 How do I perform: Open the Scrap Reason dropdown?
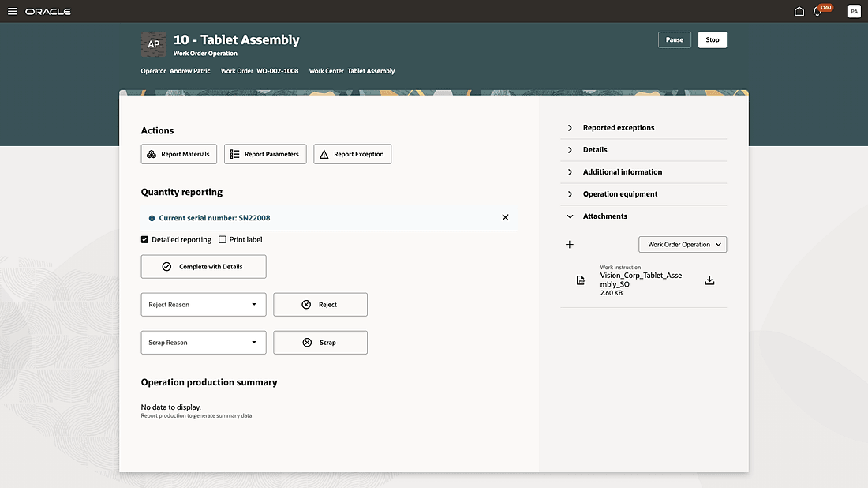pos(204,343)
